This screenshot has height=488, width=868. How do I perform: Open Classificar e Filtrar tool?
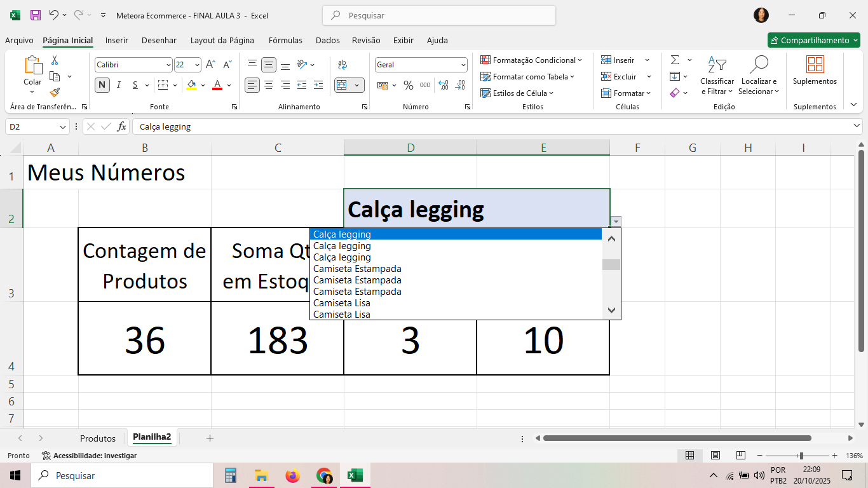click(x=717, y=75)
